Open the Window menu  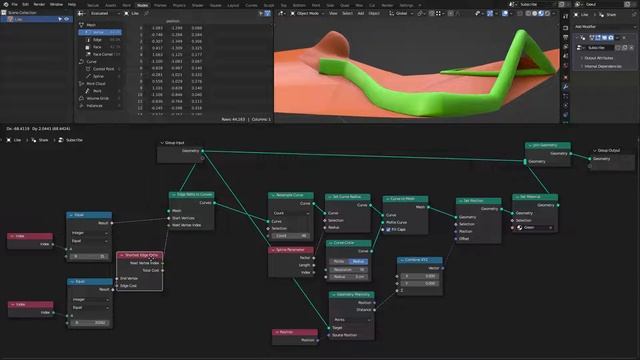(56, 4)
